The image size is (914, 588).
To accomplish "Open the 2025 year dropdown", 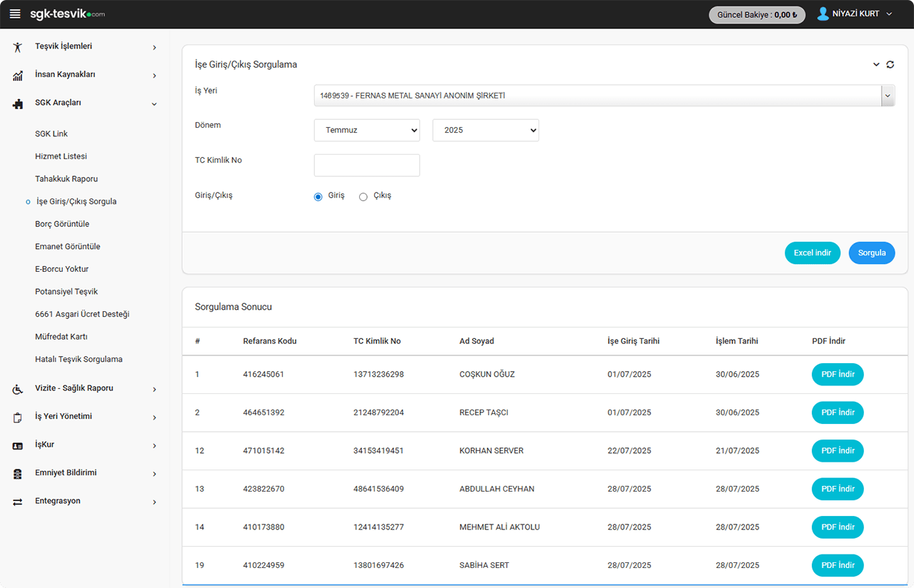I will [x=486, y=131].
